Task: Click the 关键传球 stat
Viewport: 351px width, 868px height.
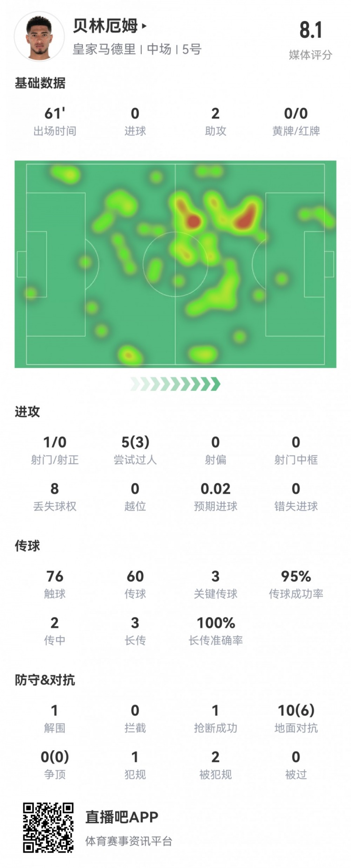Action: tap(215, 583)
